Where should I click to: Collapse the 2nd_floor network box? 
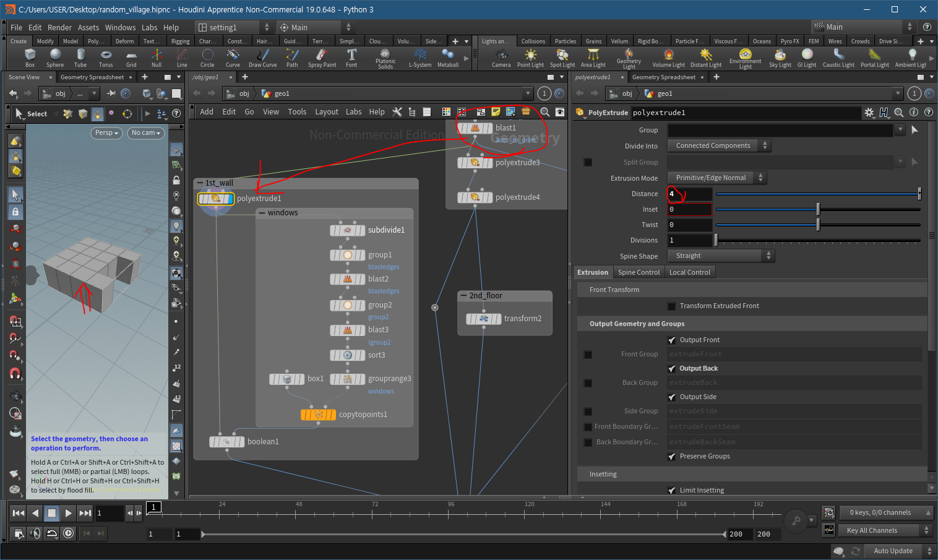(463, 296)
